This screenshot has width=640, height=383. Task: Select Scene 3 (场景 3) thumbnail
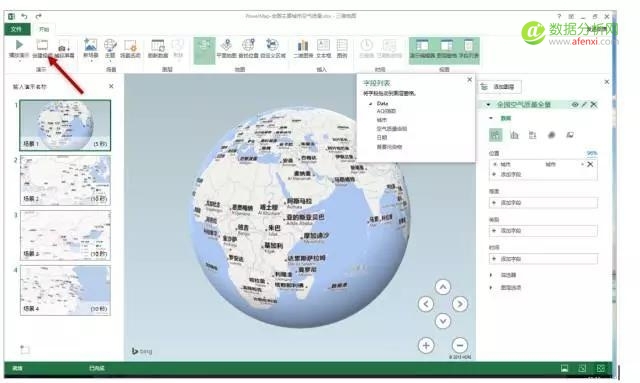click(65, 235)
